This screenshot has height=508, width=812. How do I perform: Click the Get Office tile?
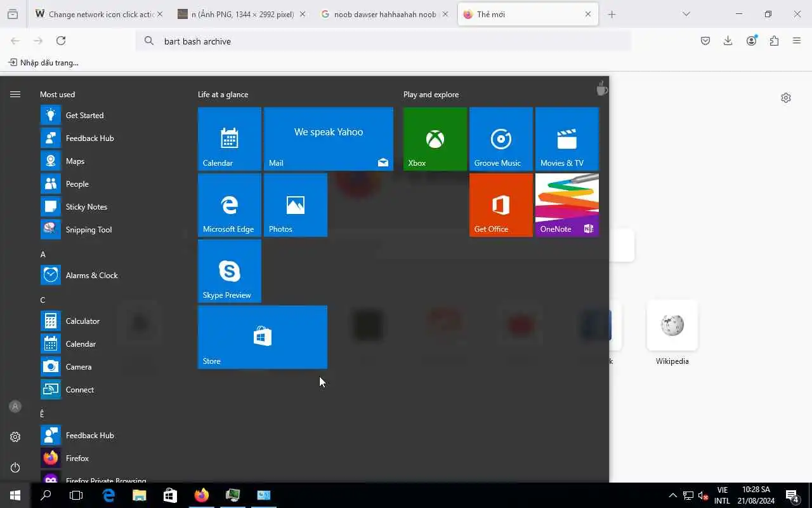[x=501, y=205]
